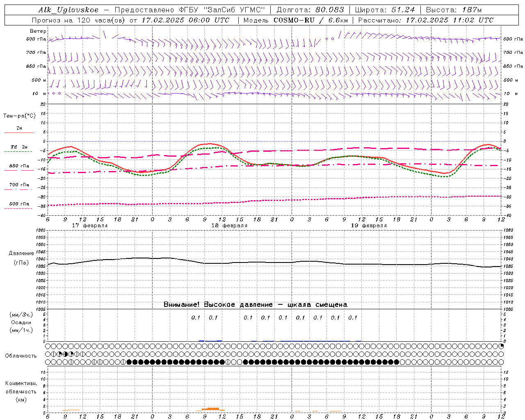Select the Прогноз на 120 часа(ов) text
The height and width of the screenshot is (420, 525).
tap(79, 20)
